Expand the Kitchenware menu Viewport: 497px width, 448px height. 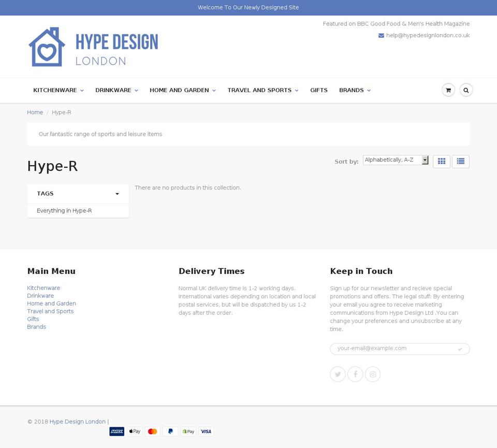coord(59,90)
